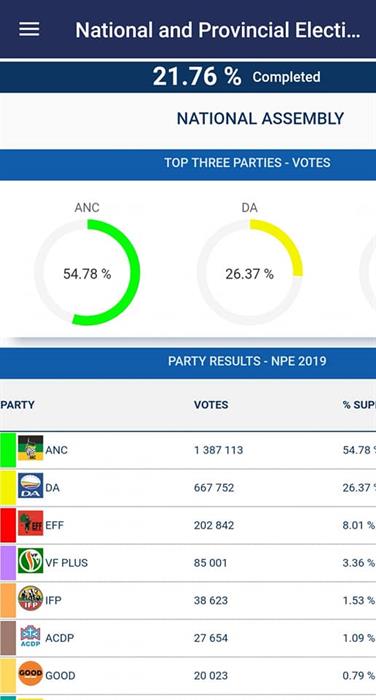
Task: Click the PARTY column header
Action: point(17,405)
